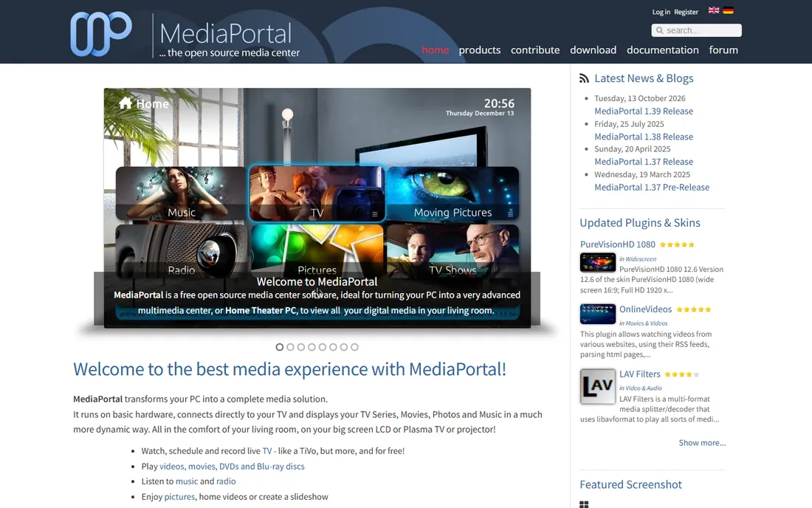The image size is (812, 508).
Task: Click the Video & Audio category link
Action: 644,388
